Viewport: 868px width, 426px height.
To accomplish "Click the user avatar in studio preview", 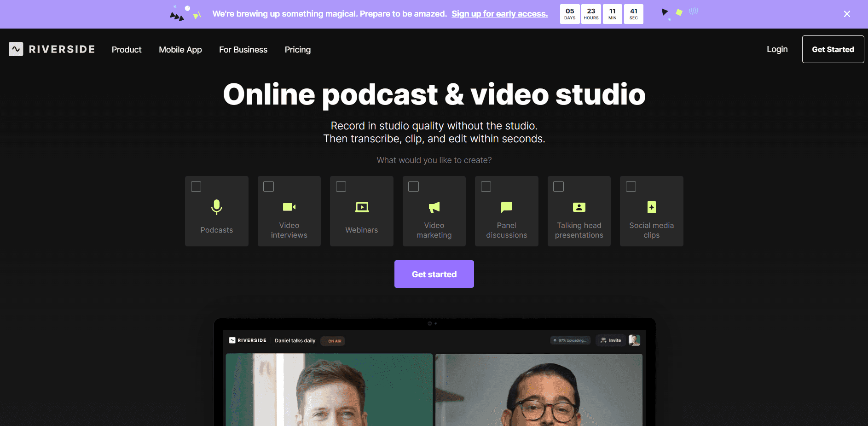I will click(x=634, y=340).
